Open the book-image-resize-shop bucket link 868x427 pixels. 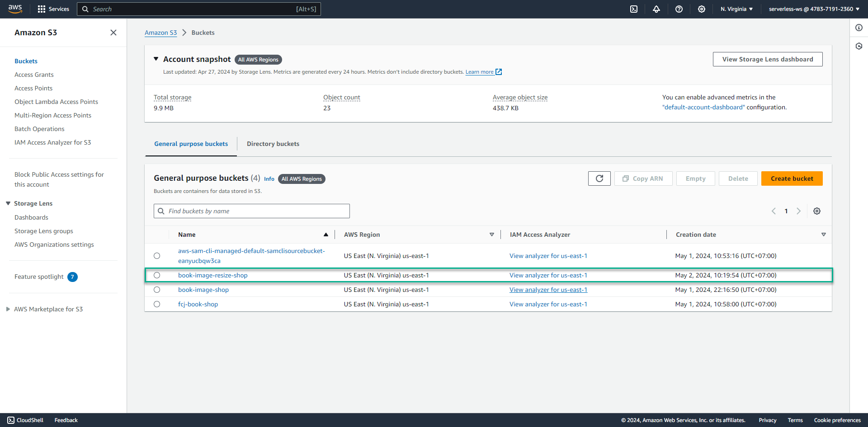[x=213, y=275]
